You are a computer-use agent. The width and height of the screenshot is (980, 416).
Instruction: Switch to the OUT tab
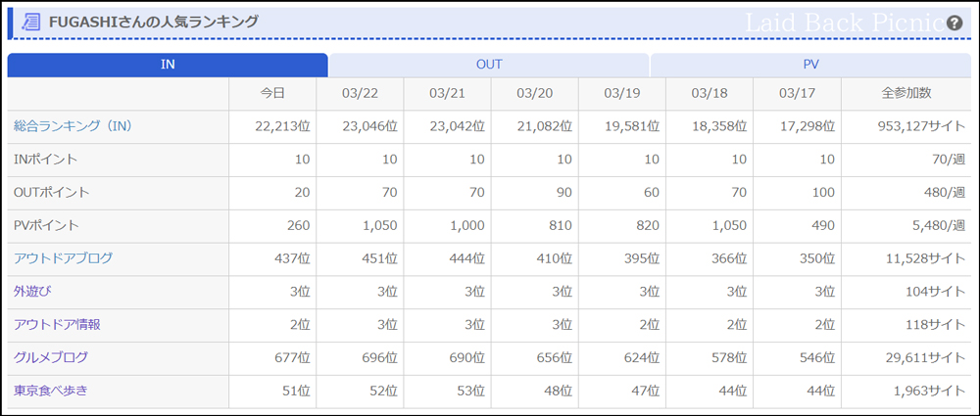click(x=489, y=65)
